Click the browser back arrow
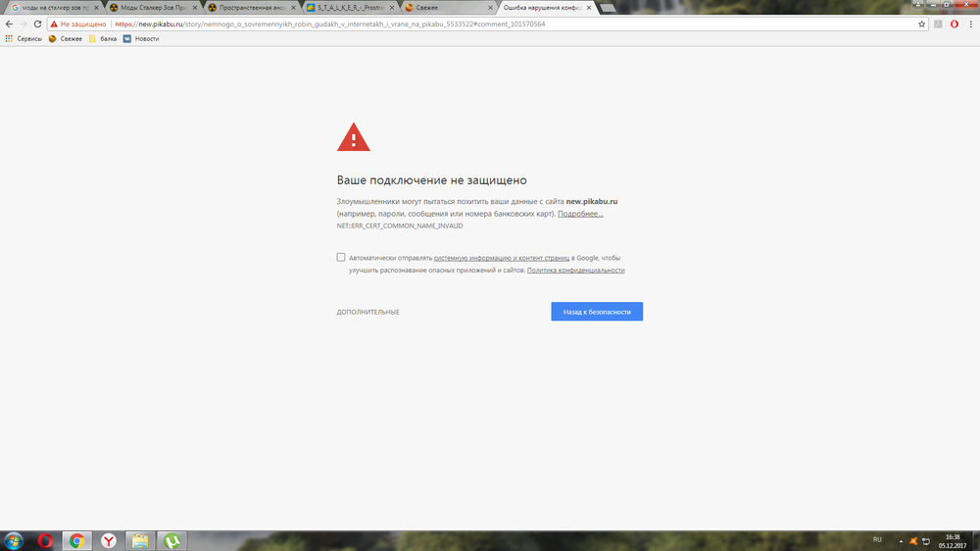Screen dimensions: 980x551 pyautogui.click(x=9, y=24)
